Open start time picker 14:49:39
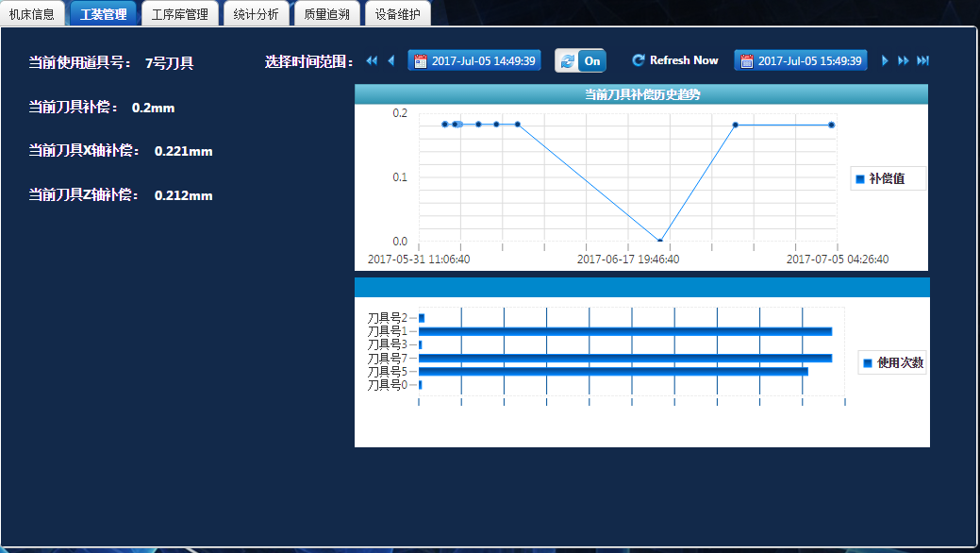The width and height of the screenshot is (980, 553). click(x=474, y=60)
